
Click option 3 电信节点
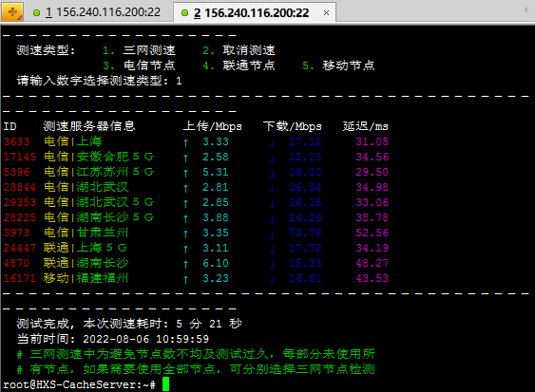(x=139, y=65)
